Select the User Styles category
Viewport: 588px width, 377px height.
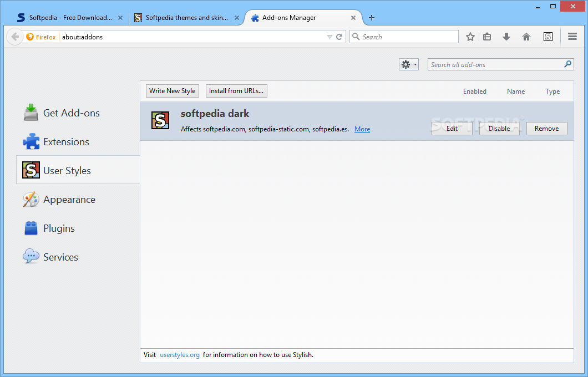tap(78, 170)
